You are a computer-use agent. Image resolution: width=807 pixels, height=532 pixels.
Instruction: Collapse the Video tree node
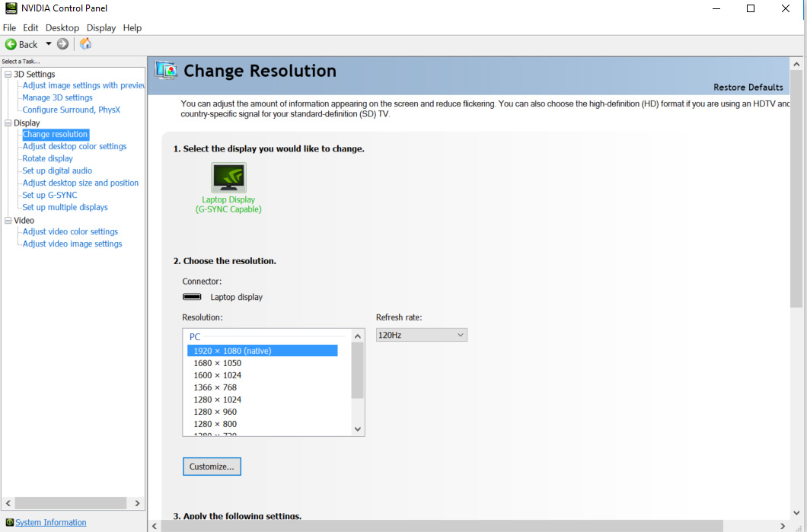click(8, 220)
